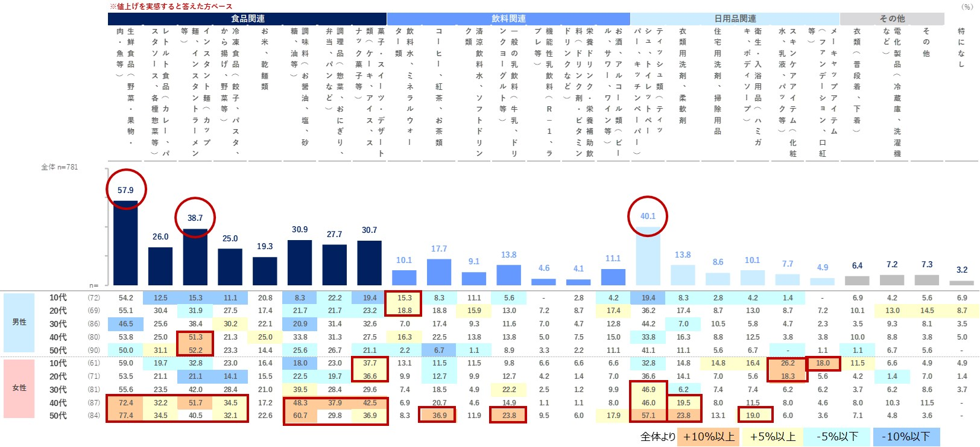Click the red ※値上げを実感 note text
This screenshot has width=980, height=447.
[171, 6]
